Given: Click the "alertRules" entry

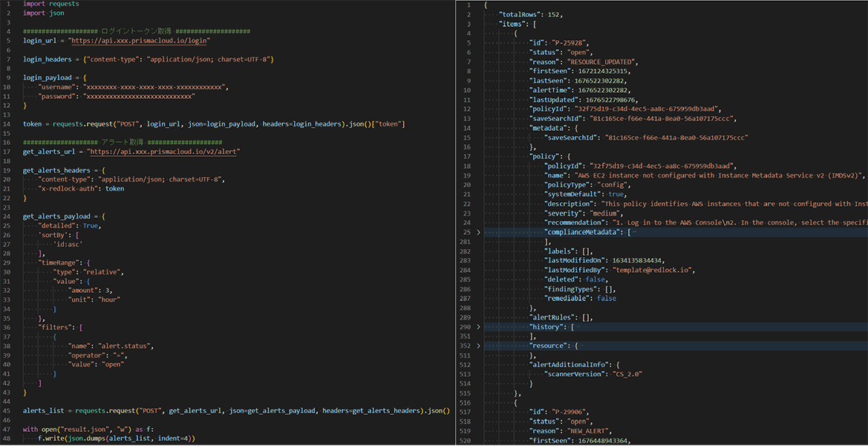Looking at the screenshot, I should 561,317.
